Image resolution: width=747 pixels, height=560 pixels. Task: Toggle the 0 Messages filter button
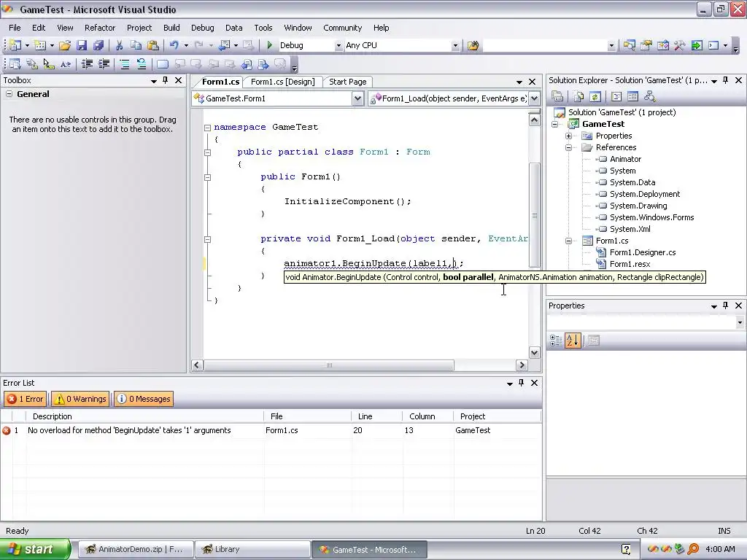click(x=144, y=399)
